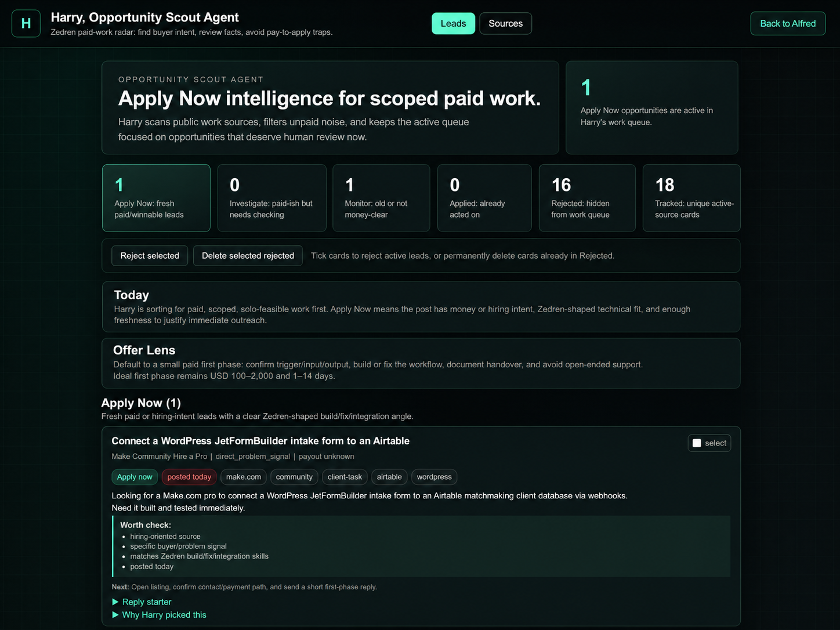Select Monitor old or not money-clear card
The image size is (840, 630).
tap(381, 198)
